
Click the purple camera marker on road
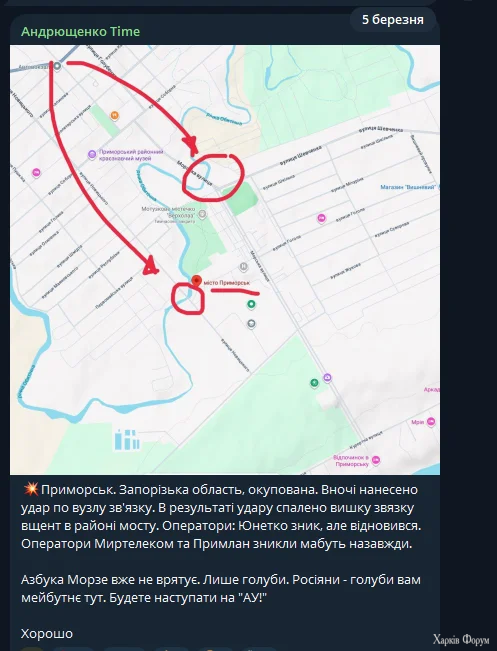click(328, 377)
